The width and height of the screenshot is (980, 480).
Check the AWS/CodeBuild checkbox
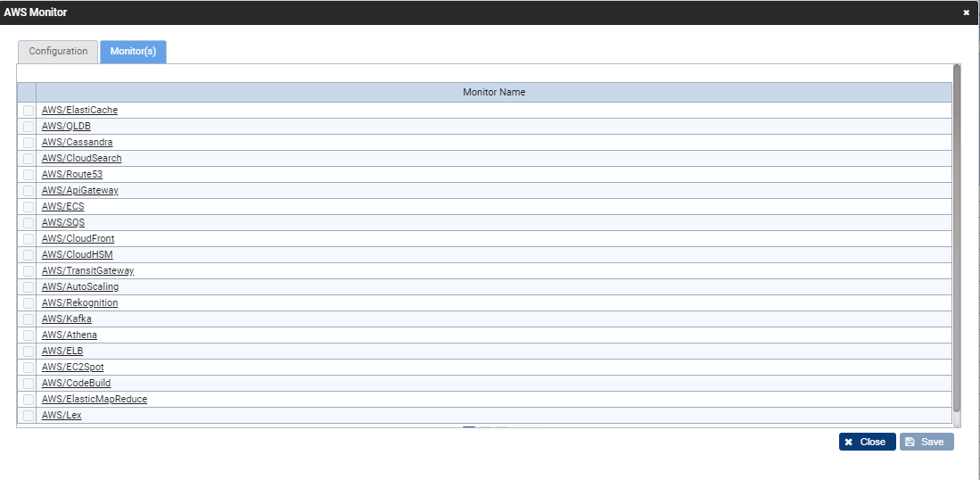[29, 384]
